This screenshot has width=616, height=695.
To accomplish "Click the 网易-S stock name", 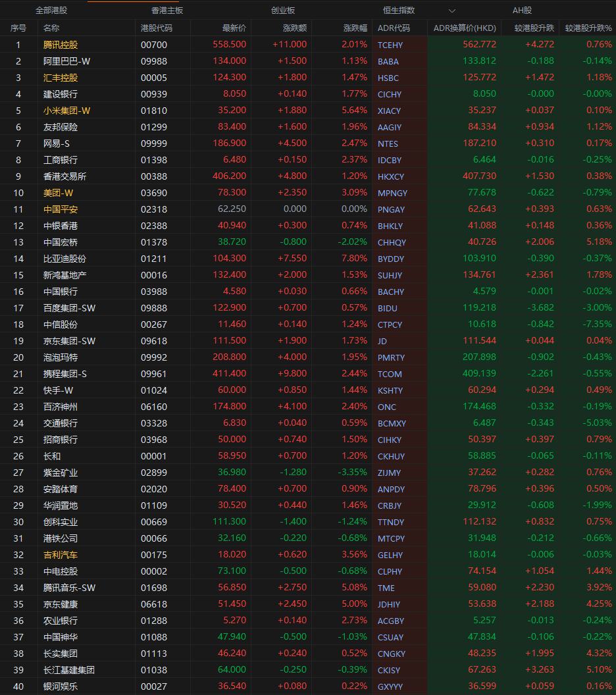I will coord(57,143).
